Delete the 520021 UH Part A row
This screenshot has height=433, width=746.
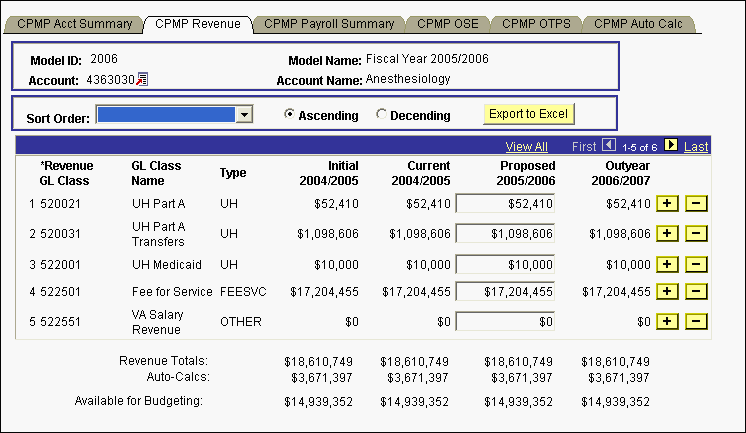(697, 204)
